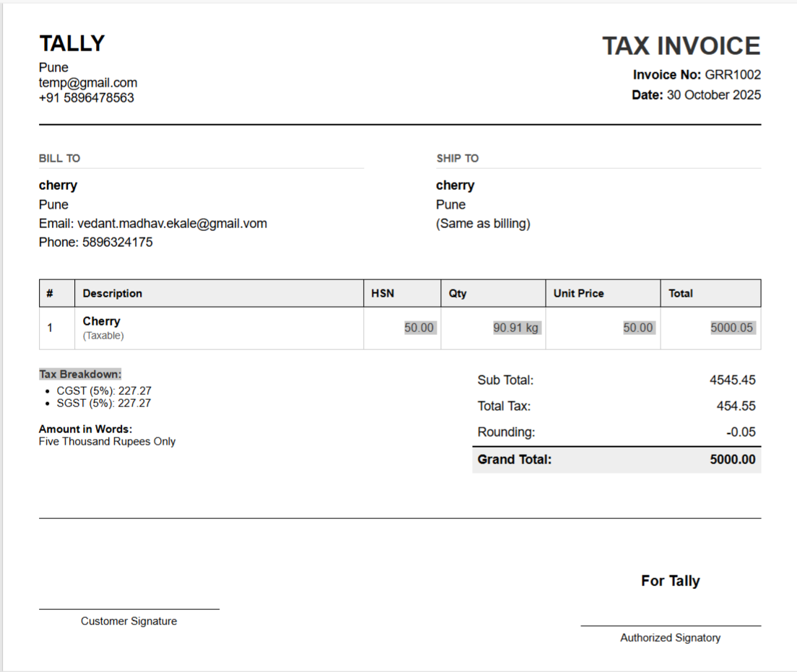Click customer email vedant.madhav.ekale@gmail.vom
Viewport: 797px width, 672px height.
pyautogui.click(x=172, y=224)
